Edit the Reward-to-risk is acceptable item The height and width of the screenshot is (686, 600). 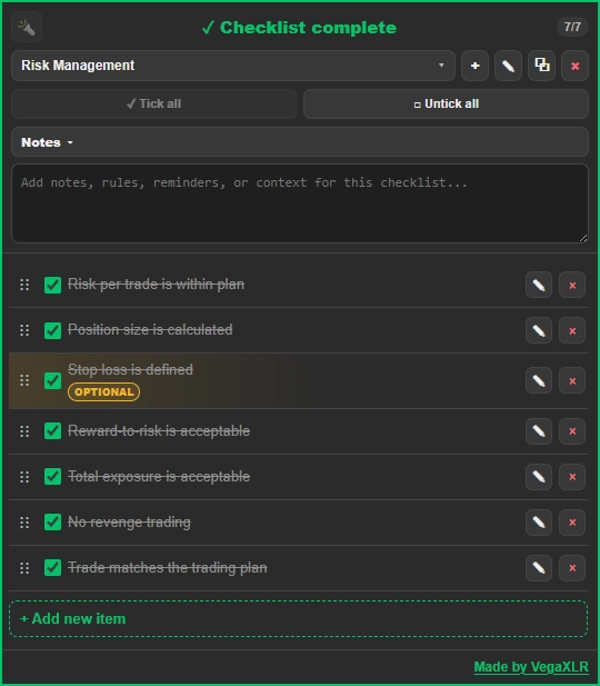tap(539, 431)
